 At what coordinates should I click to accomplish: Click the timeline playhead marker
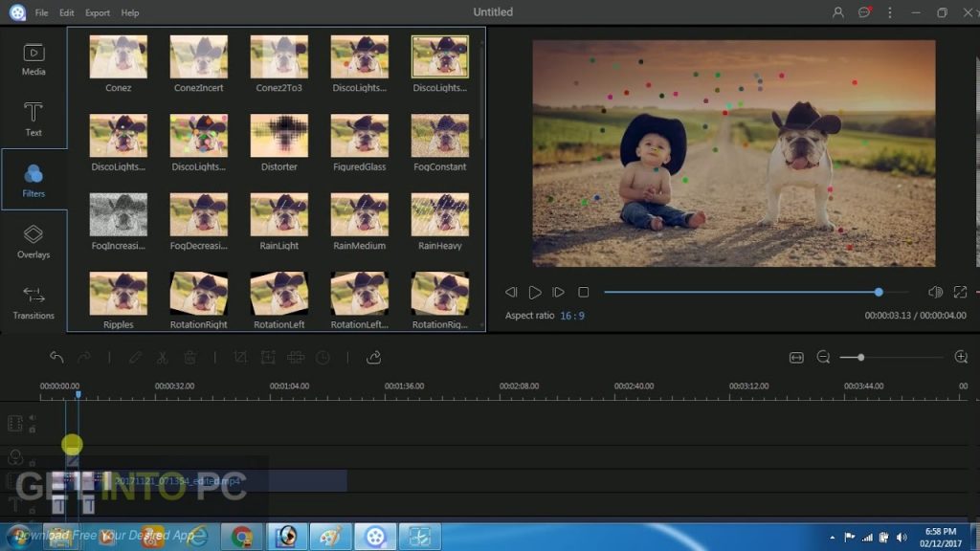78,395
